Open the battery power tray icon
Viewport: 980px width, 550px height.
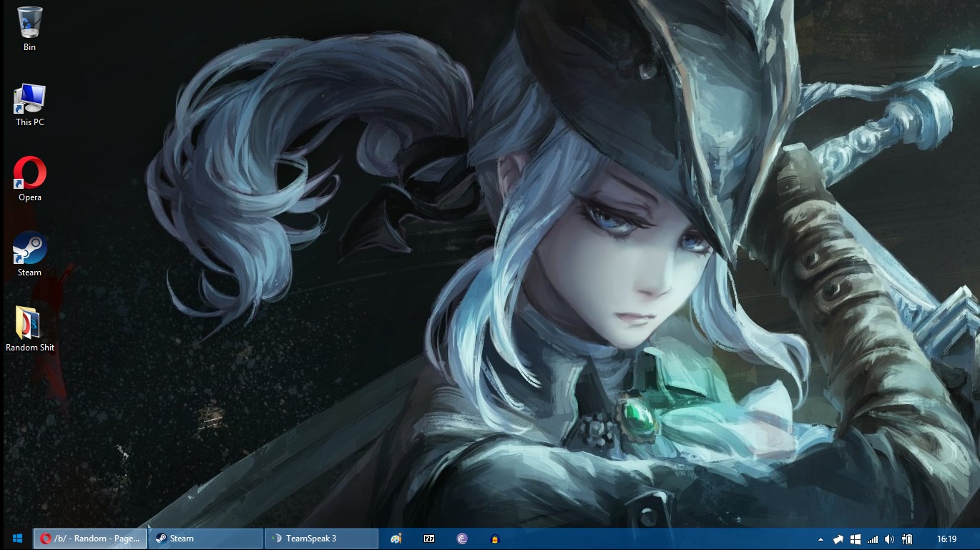point(907,539)
